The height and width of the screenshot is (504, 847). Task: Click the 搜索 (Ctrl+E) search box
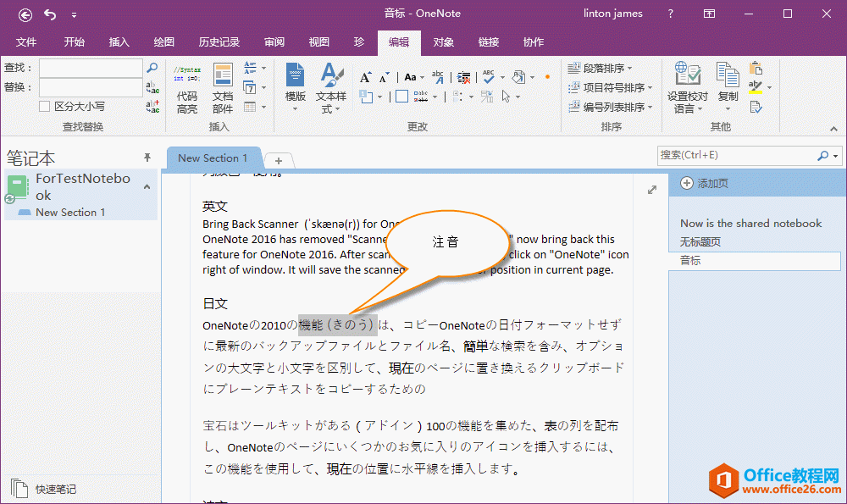(x=737, y=155)
